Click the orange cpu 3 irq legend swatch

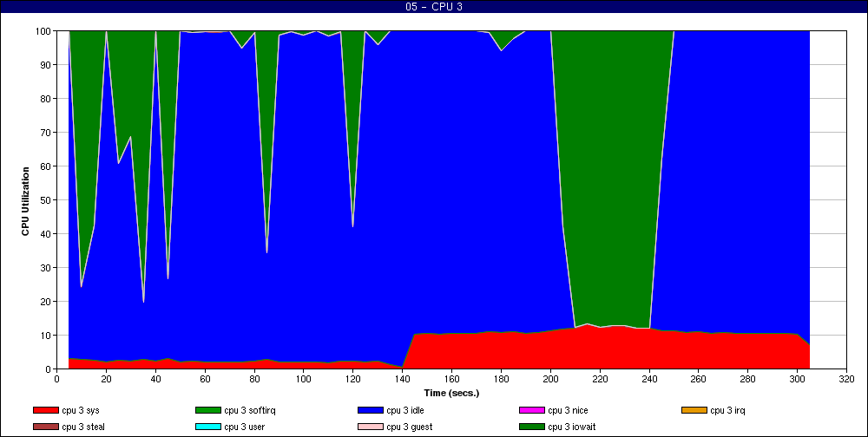pyautogui.click(x=694, y=410)
